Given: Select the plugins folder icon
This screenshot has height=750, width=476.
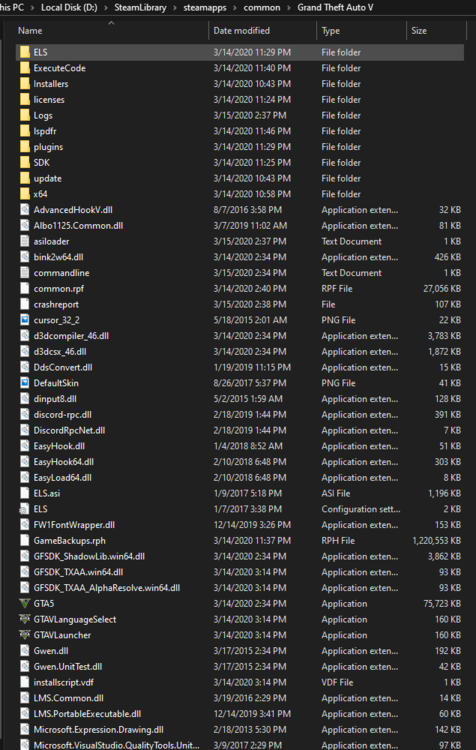Looking at the screenshot, I should coord(25,147).
